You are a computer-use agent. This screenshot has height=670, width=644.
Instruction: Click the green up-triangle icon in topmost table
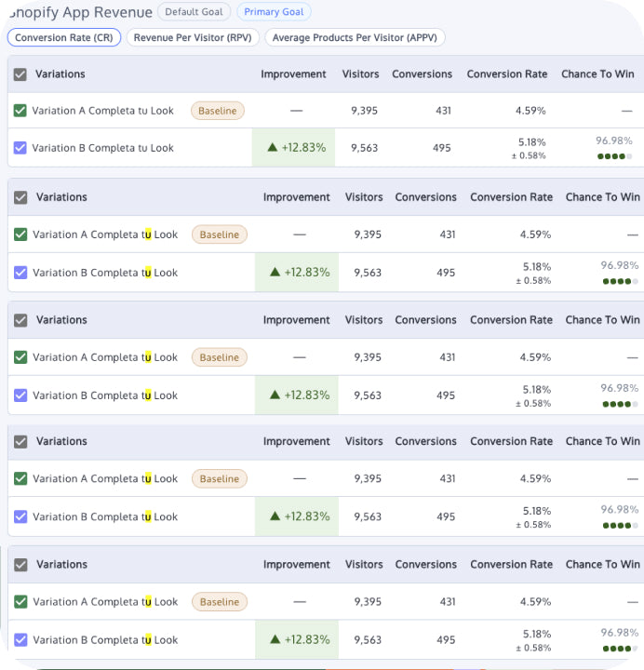tap(273, 147)
